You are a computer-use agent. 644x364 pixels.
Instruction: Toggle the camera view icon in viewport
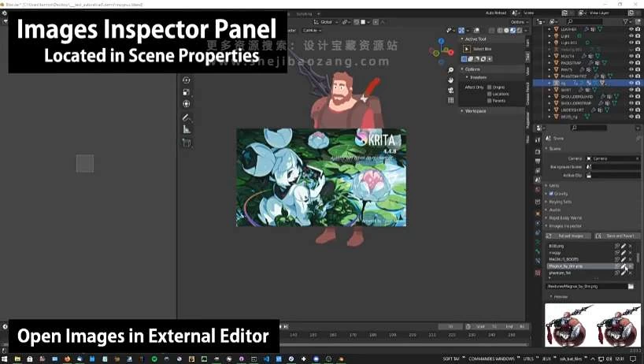(450, 90)
